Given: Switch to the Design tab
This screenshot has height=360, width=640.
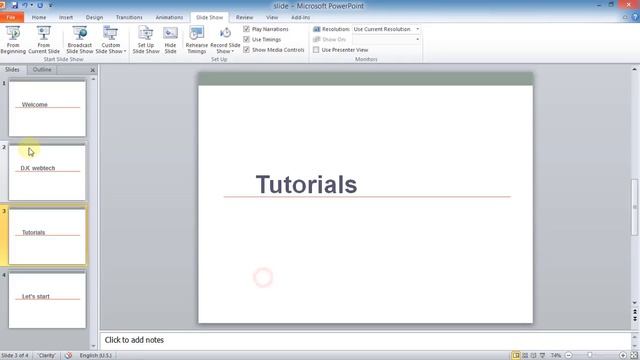Looking at the screenshot, I should [x=94, y=18].
